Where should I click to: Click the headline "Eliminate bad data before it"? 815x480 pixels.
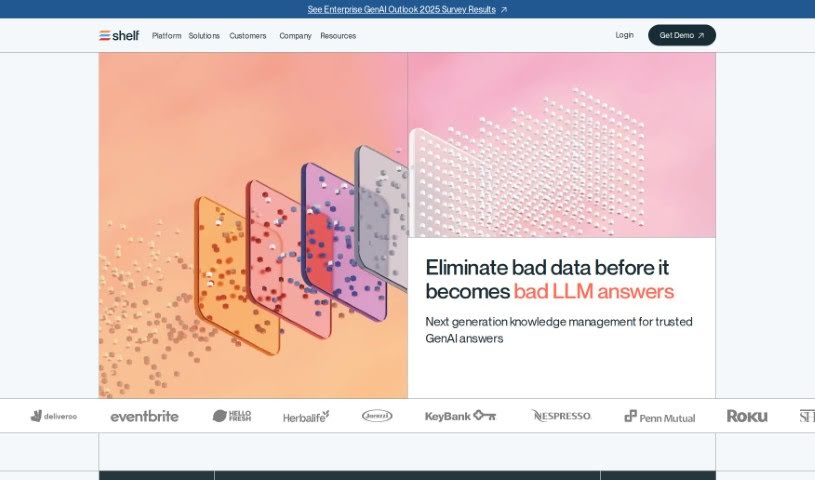[x=547, y=268]
